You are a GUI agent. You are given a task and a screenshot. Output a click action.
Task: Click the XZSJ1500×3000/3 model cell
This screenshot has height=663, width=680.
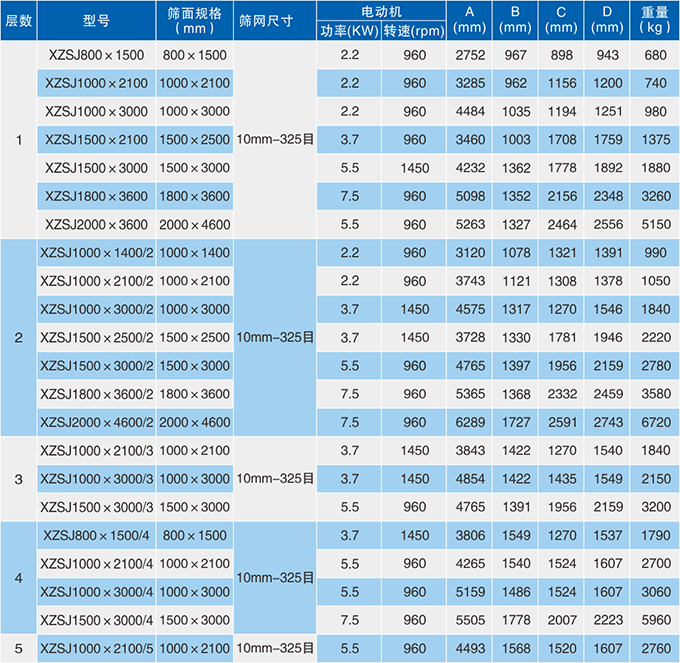click(x=95, y=508)
